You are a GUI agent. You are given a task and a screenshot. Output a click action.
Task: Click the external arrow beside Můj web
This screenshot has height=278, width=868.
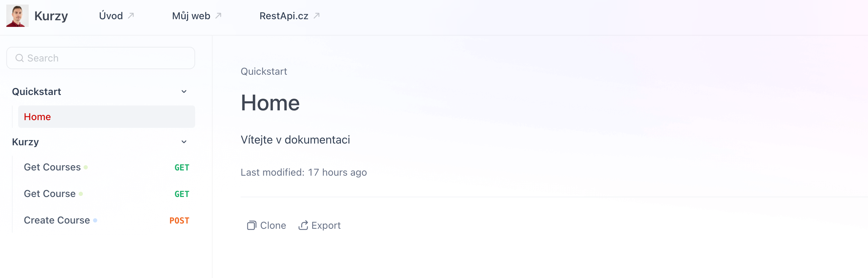219,16
